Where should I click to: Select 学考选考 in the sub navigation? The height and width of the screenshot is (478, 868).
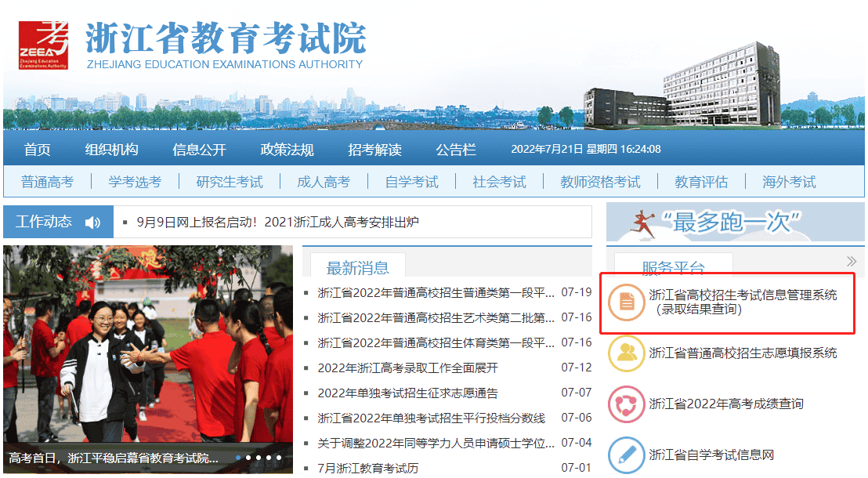pos(135,182)
